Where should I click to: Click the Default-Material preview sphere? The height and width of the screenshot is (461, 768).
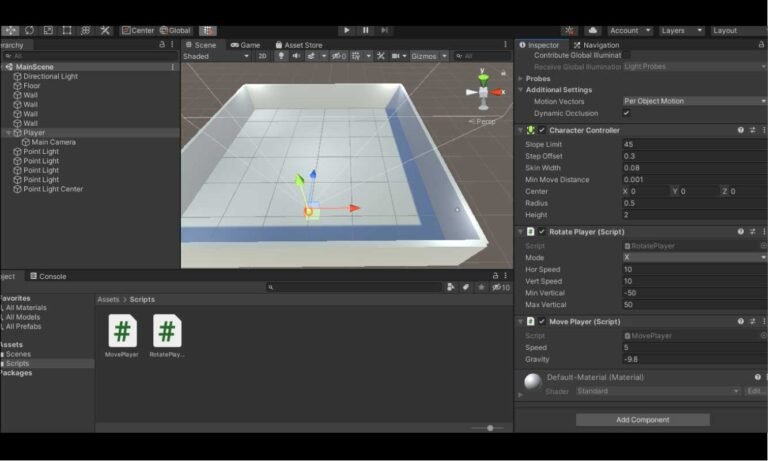point(532,382)
